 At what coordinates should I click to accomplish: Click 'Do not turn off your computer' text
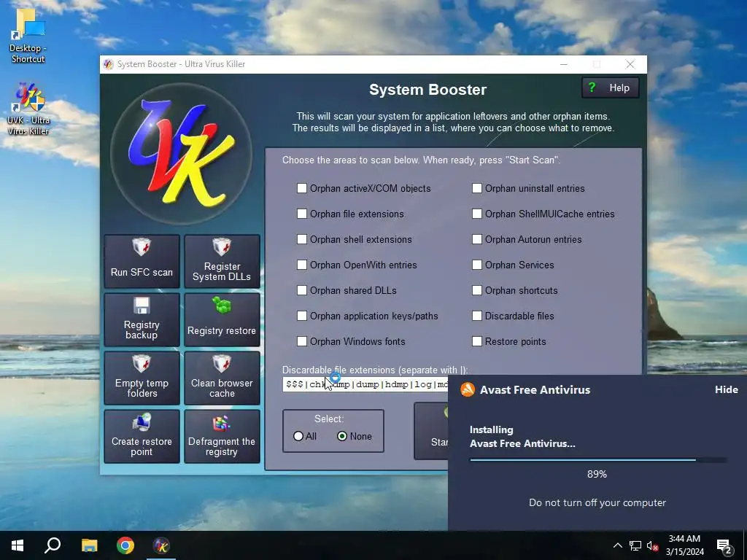pos(597,502)
